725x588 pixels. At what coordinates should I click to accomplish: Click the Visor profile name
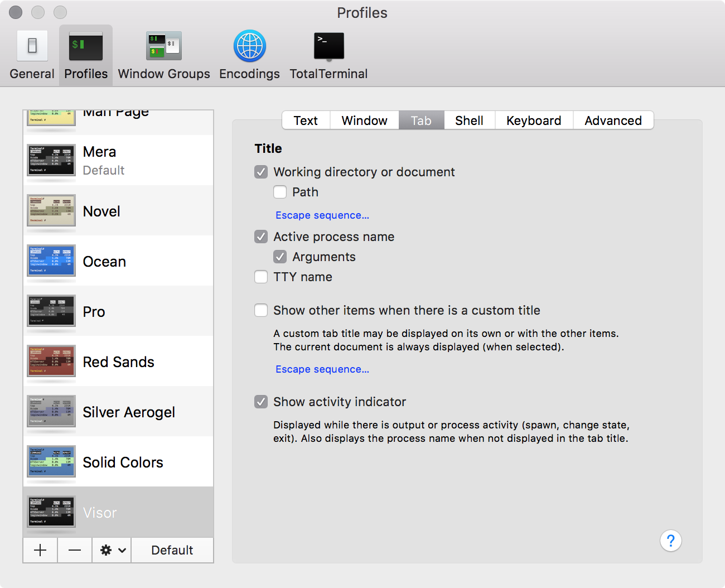pos(100,513)
